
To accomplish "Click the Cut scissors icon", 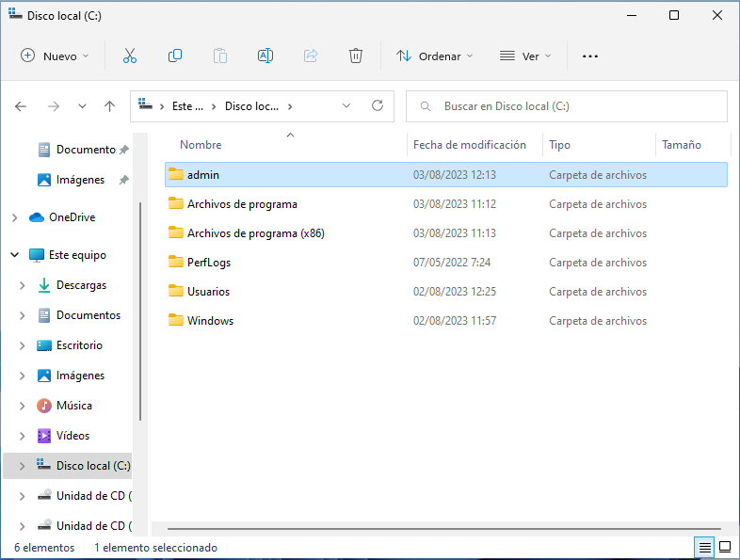I will [x=130, y=56].
